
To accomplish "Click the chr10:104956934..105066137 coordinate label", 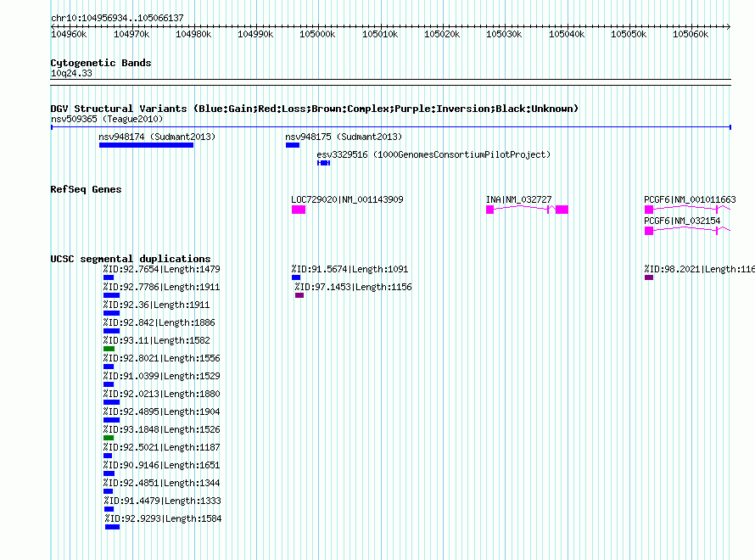I will click(117, 18).
